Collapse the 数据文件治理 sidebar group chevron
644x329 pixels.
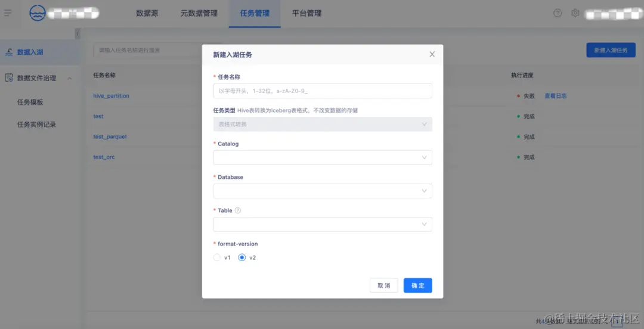coord(69,78)
